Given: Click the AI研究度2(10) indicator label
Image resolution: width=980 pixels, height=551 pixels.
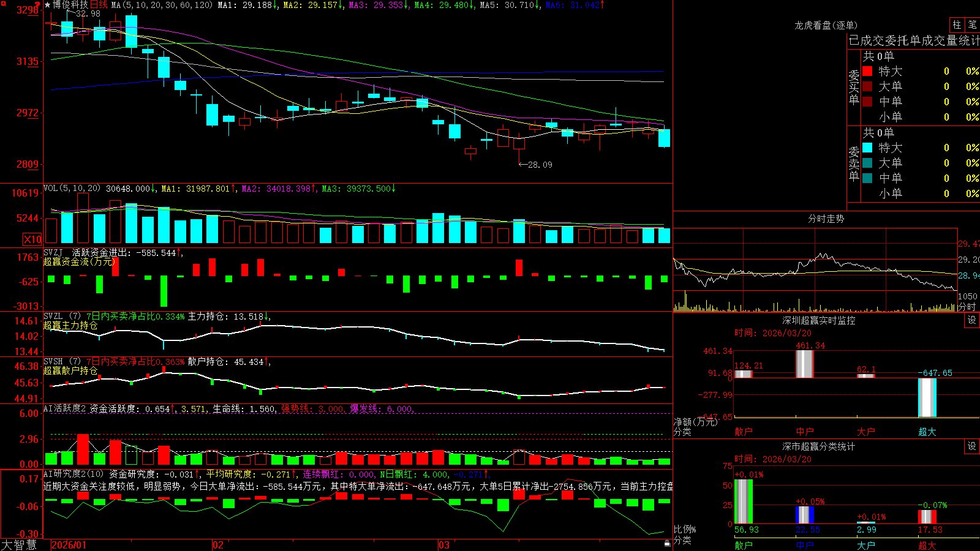Looking at the screenshot, I should point(73,474).
